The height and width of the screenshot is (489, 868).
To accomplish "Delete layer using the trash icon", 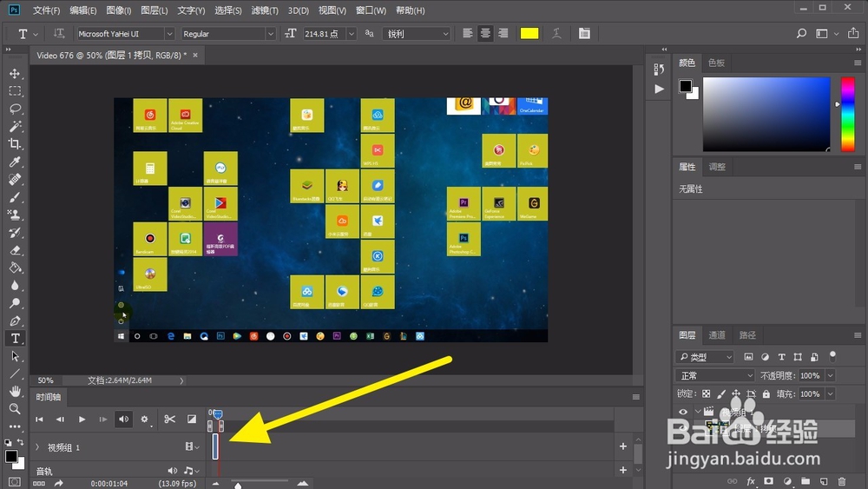I will [x=841, y=481].
